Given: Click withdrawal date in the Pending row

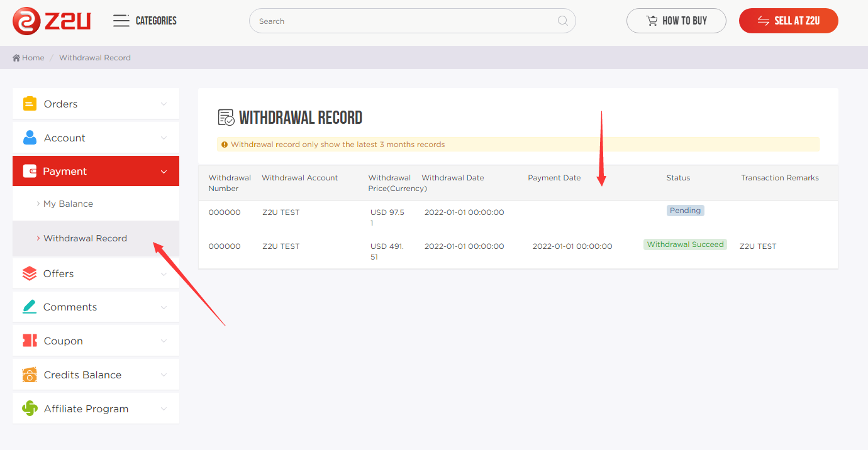Looking at the screenshot, I should coord(464,212).
